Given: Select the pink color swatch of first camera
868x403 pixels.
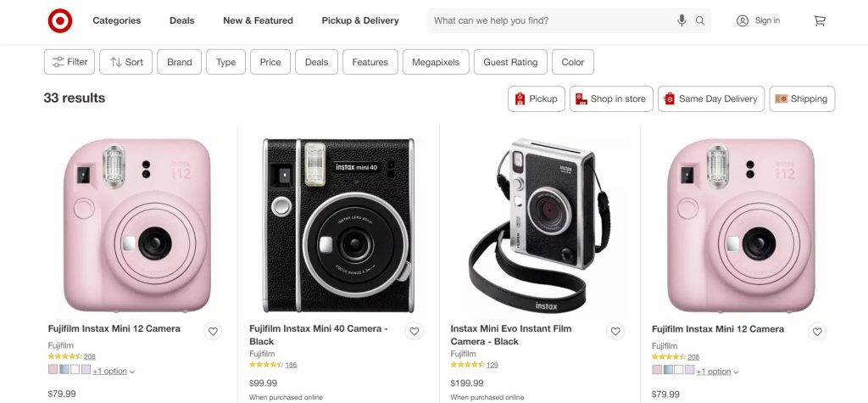Looking at the screenshot, I should [x=53, y=370].
